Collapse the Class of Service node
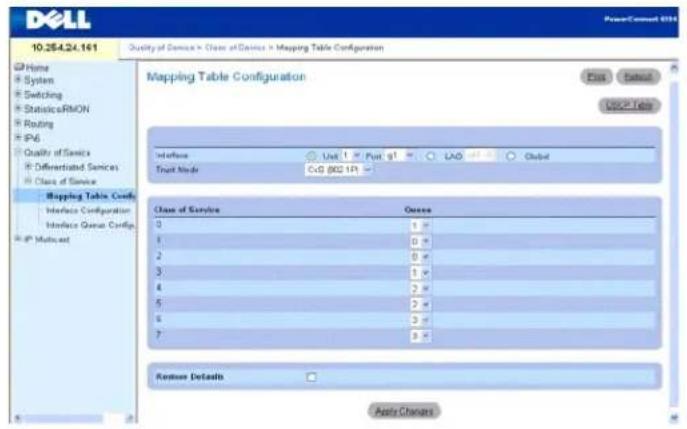 28,181
